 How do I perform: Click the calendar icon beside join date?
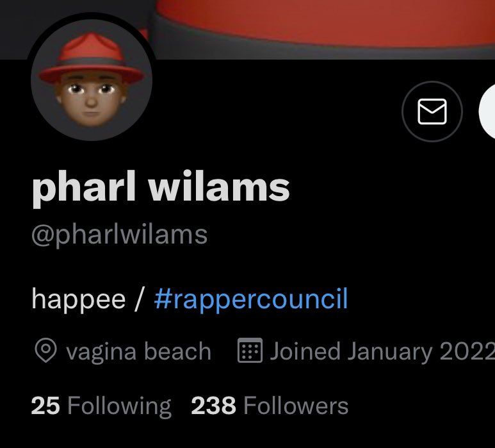[x=250, y=350]
